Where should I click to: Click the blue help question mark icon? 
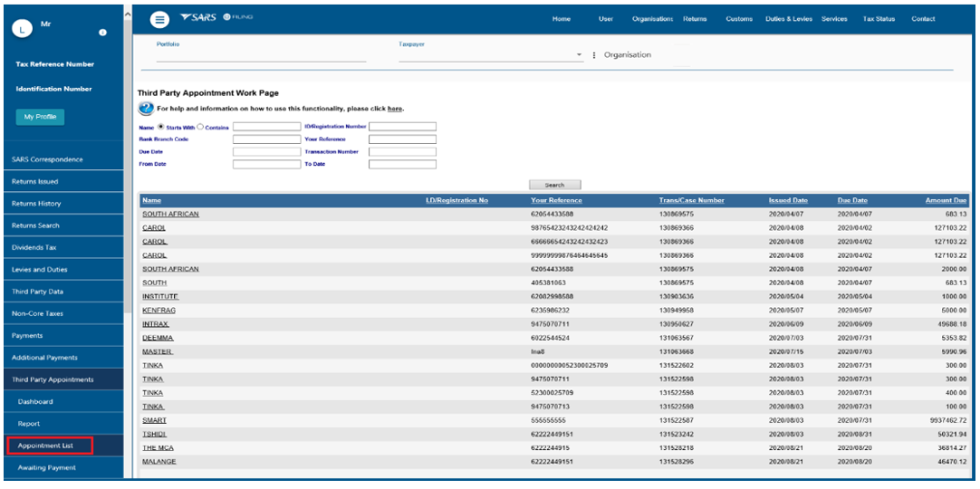click(145, 109)
